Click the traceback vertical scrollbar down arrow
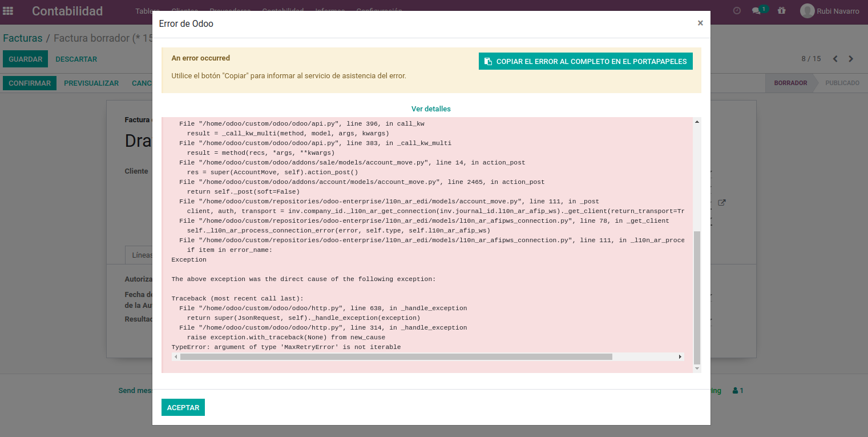This screenshot has height=437, width=868. pyautogui.click(x=697, y=369)
